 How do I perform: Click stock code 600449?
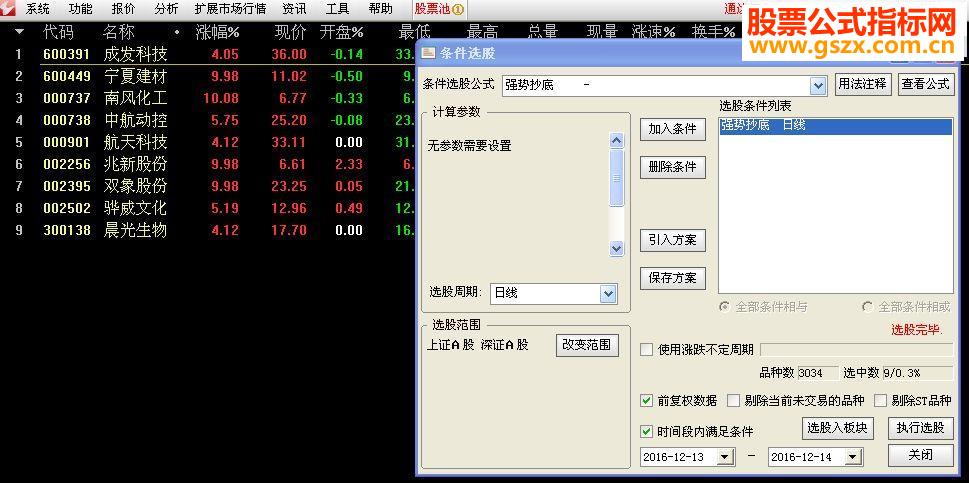point(67,77)
